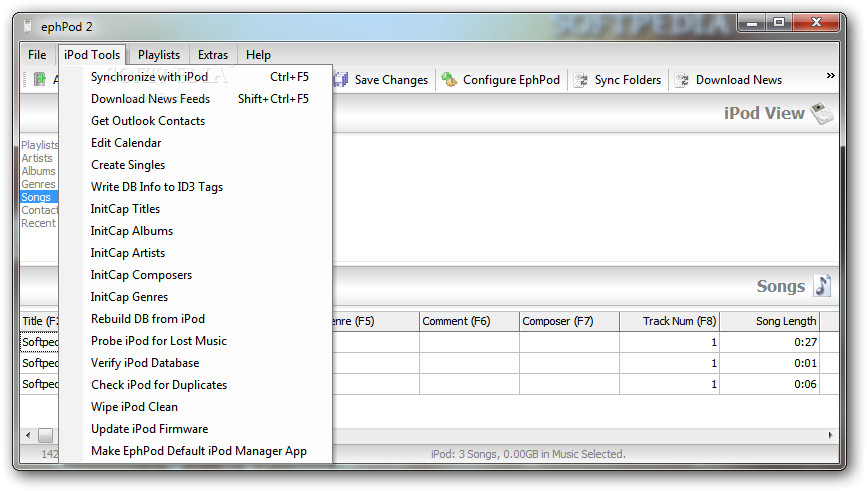Sort by Title column header
The image size is (867, 491).
click(x=40, y=321)
